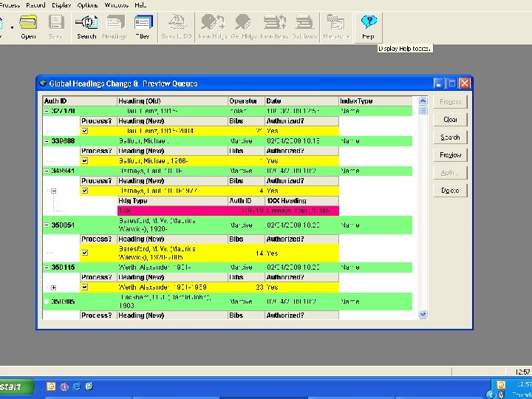This screenshot has height=399, width=532.
Task: Collapse record 349941
Action: pyautogui.click(x=47, y=171)
